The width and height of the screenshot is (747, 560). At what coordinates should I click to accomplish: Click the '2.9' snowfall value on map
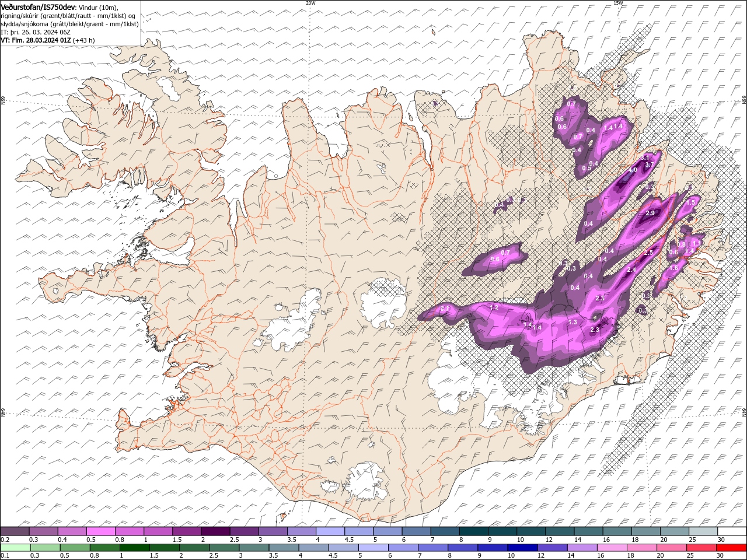click(x=650, y=213)
